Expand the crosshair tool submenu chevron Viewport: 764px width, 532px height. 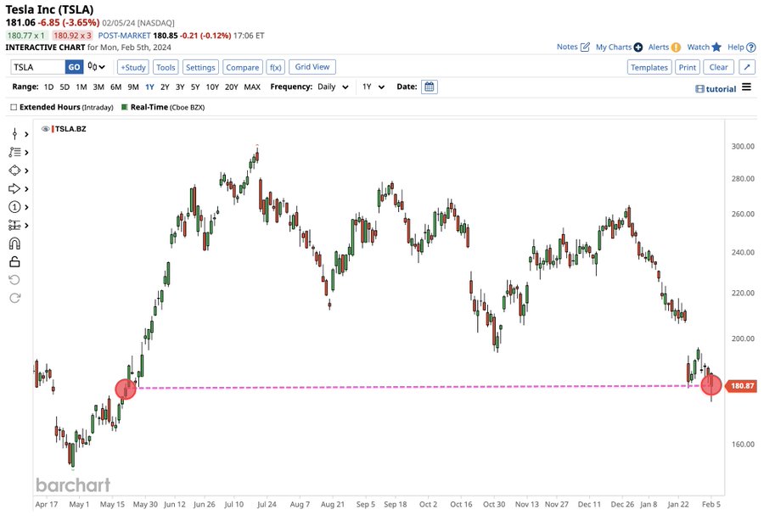click(x=26, y=134)
